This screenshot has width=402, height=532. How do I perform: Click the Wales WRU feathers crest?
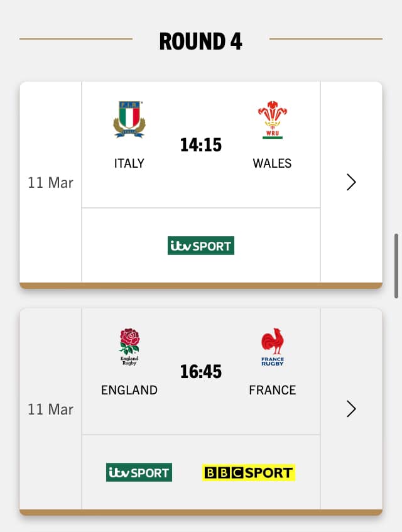[272, 119]
